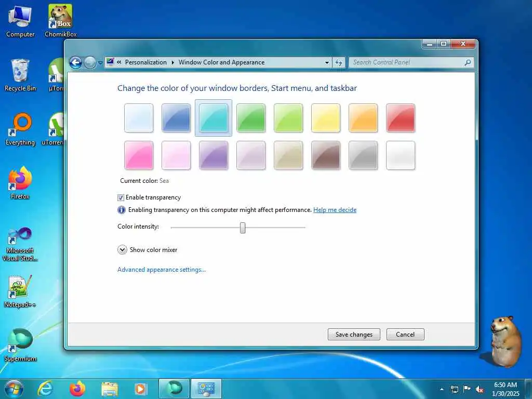Open the address bar history dropdown
532x399 pixels.
pos(327,63)
